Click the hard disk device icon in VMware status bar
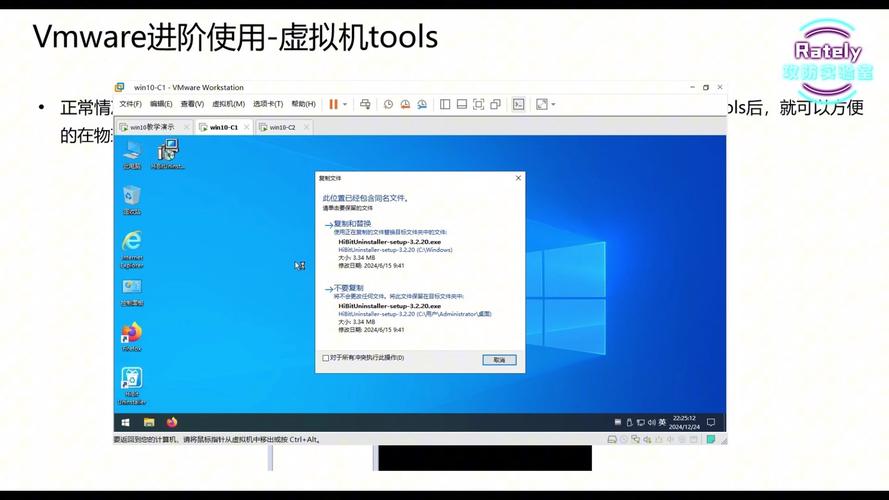This screenshot has width=889, height=500. pos(612,440)
